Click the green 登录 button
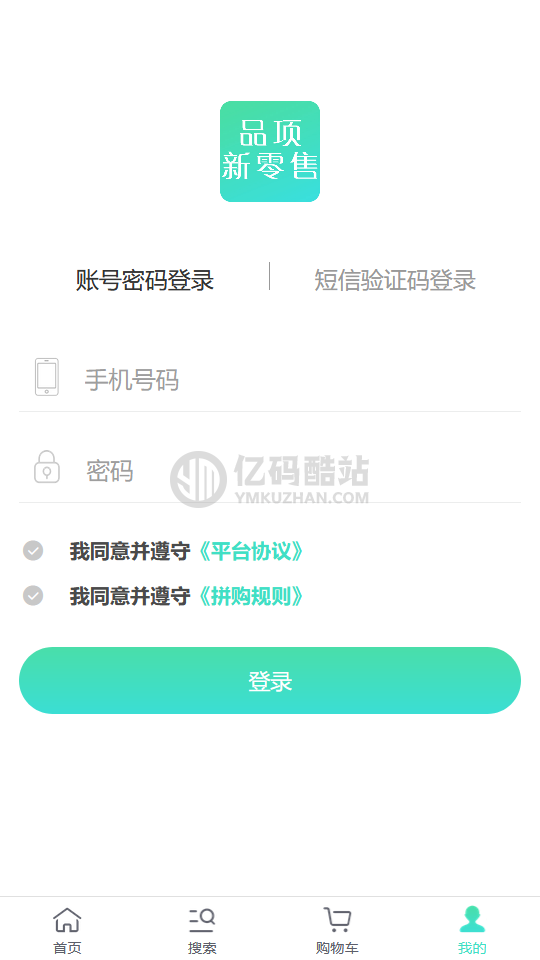The image size is (540, 960). 270,680
